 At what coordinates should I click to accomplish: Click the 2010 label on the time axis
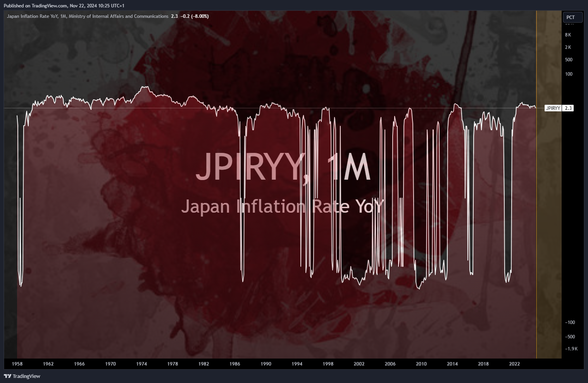421,364
